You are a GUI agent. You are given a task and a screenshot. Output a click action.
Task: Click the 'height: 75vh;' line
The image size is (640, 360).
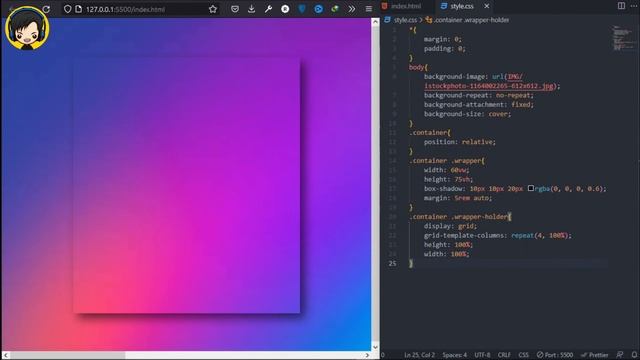tap(448, 179)
